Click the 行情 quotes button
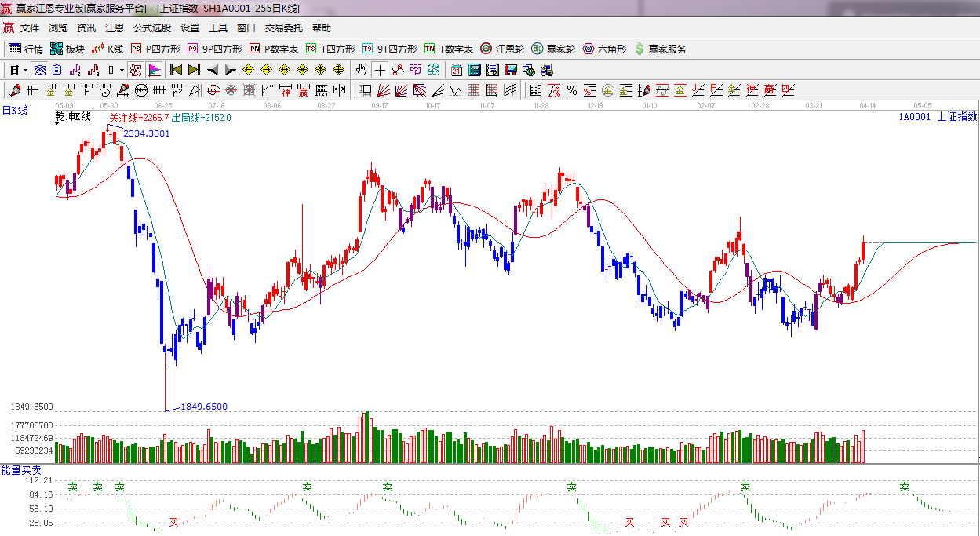980x536 pixels. pyautogui.click(x=26, y=49)
